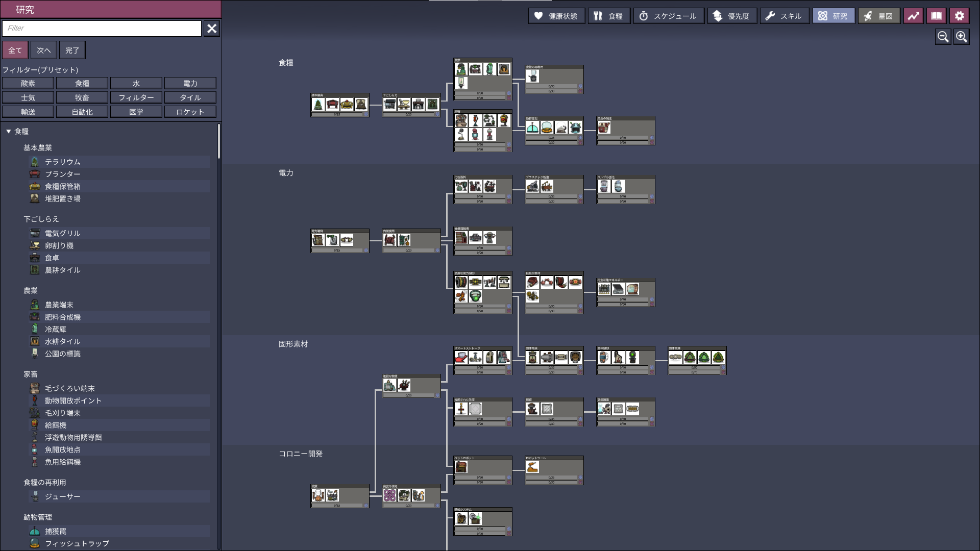Select テラリウム building in the list
This screenshot has width=980, height=551.
tap(62, 162)
